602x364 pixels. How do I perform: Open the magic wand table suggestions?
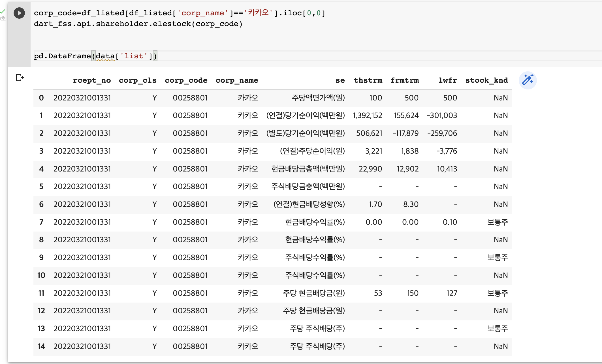click(528, 80)
